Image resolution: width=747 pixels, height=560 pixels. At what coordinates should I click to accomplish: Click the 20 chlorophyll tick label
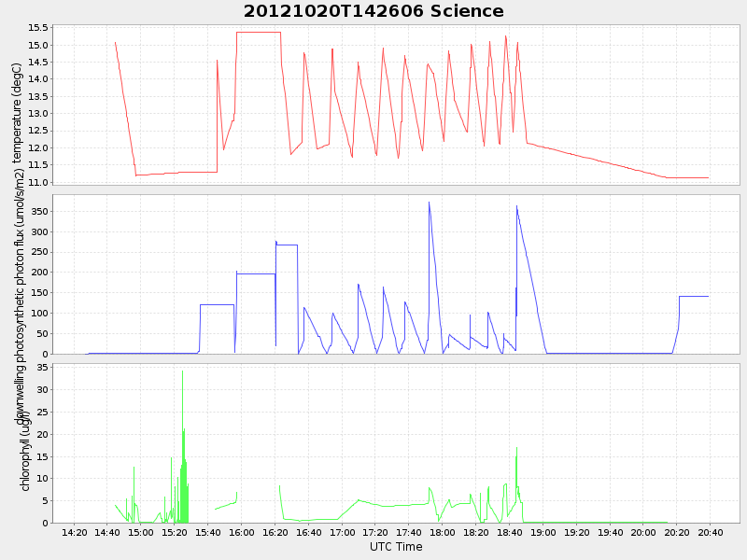pos(42,434)
